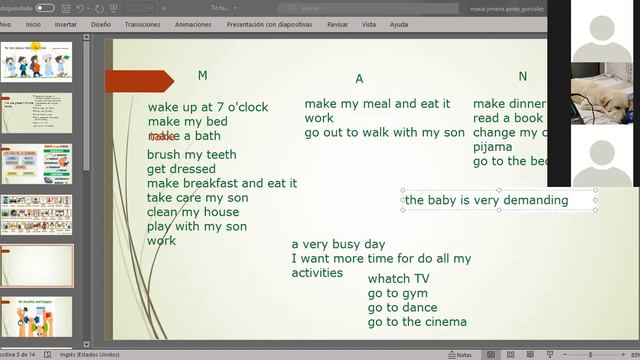The width and height of the screenshot is (640, 360).
Task: Select the thumbnail with raised hands image
Action: coord(37,317)
